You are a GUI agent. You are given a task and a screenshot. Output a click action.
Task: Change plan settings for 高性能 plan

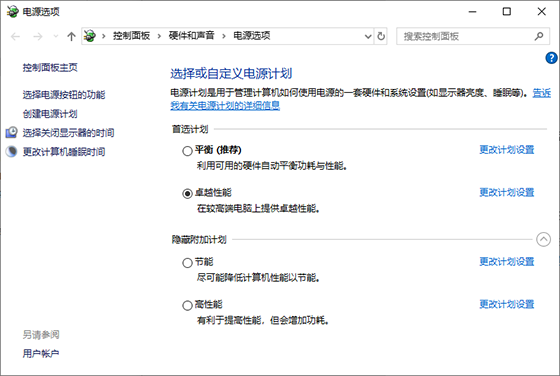pos(507,304)
